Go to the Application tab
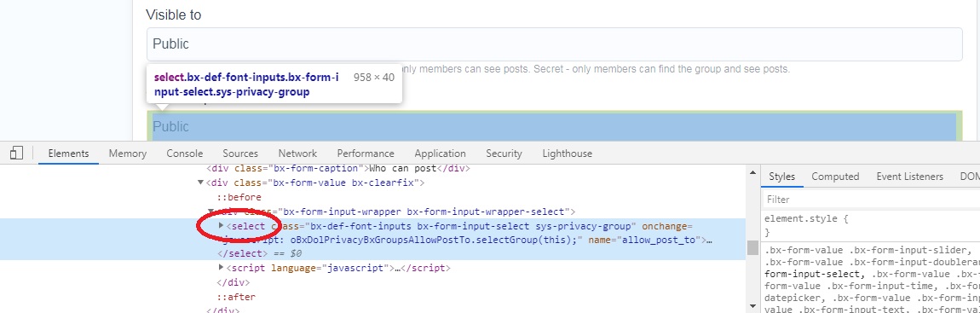Image resolution: width=980 pixels, height=313 pixels. click(x=440, y=154)
